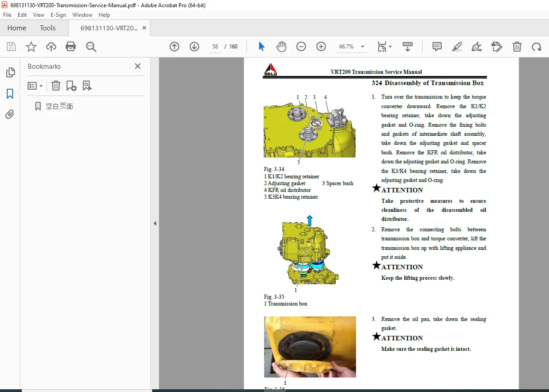Click 'Keep the lifting process slowly.' text
The width and height of the screenshot is (549, 392).
(418, 278)
